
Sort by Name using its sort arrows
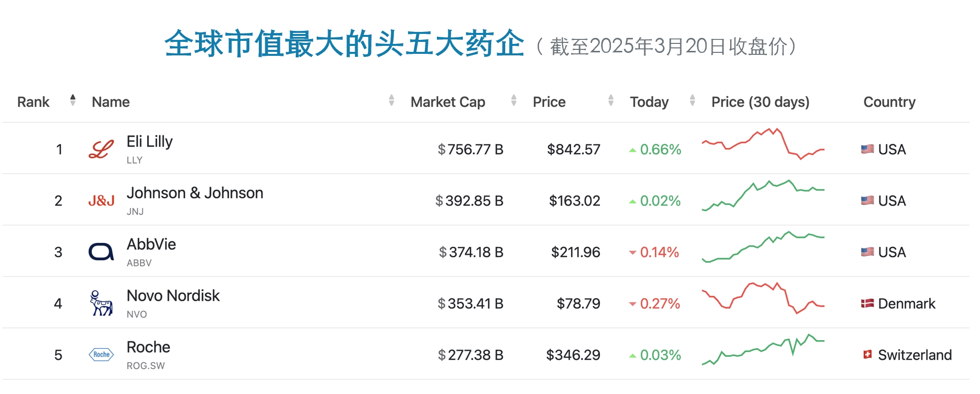coord(392,101)
